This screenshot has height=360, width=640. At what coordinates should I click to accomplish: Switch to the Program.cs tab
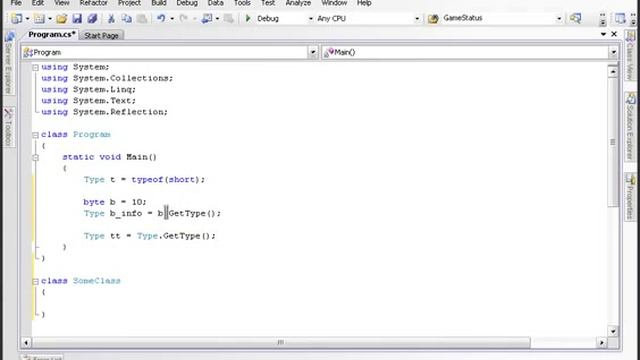pos(52,35)
